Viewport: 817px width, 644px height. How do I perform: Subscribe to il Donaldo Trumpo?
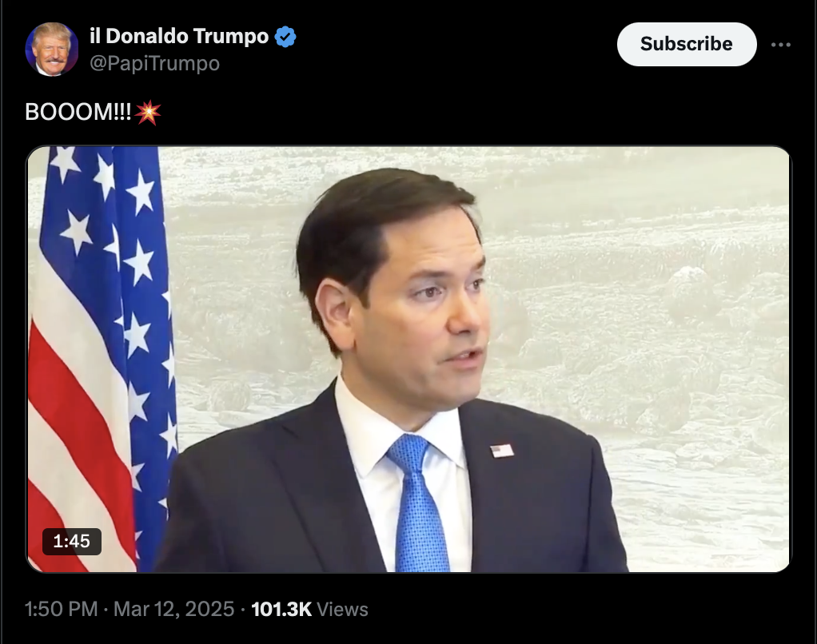coord(686,44)
